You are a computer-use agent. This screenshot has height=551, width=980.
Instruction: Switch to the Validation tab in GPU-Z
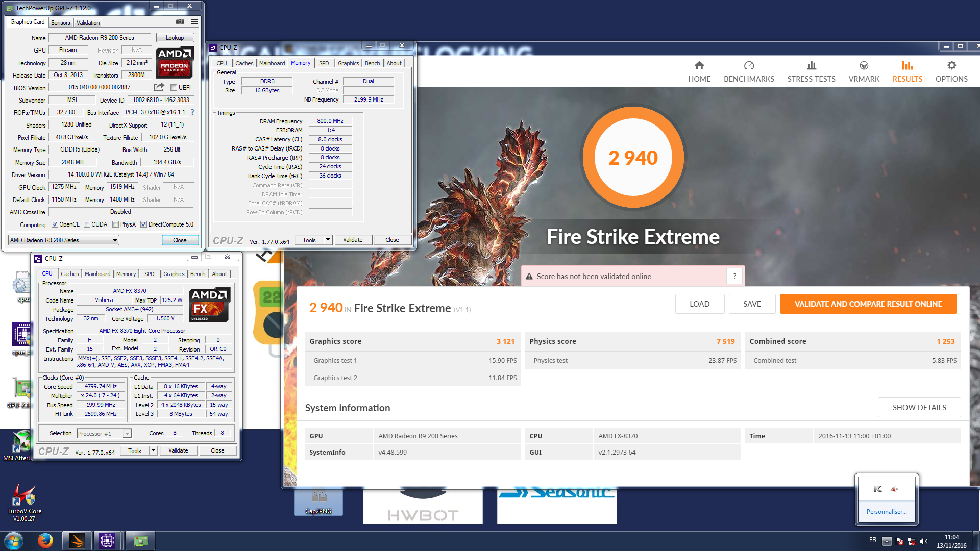88,22
